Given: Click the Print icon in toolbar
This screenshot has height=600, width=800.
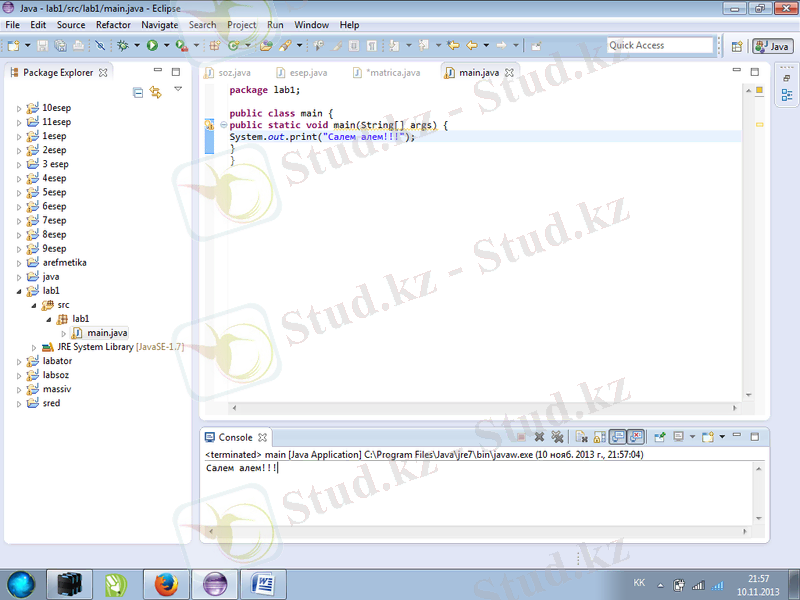Looking at the screenshot, I should (x=78, y=45).
